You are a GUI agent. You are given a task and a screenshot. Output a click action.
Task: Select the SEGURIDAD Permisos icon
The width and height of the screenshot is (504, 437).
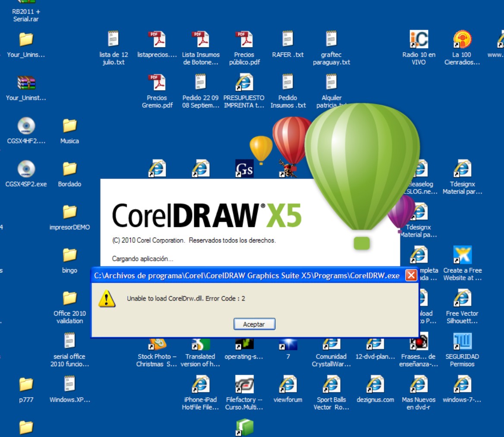point(462,342)
